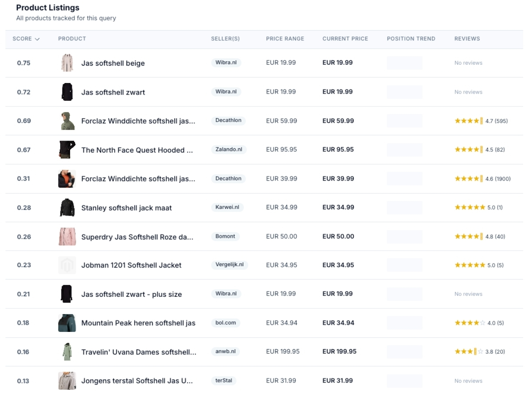Click the Jongens terStal jacket thumbnail
This screenshot has height=402, width=532.
click(x=67, y=381)
